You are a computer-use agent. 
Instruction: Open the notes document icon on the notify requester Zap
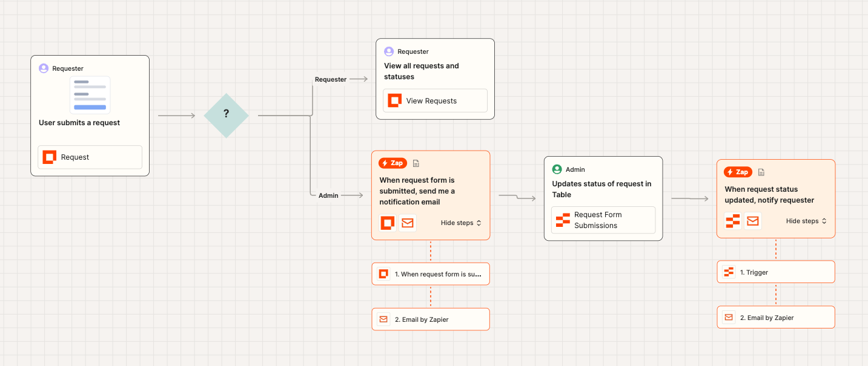click(x=761, y=172)
